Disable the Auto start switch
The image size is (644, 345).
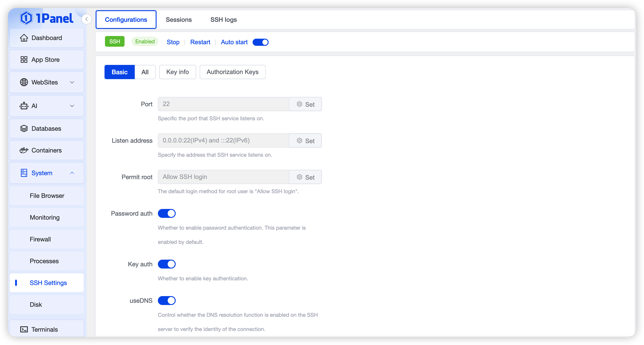pyautogui.click(x=260, y=42)
